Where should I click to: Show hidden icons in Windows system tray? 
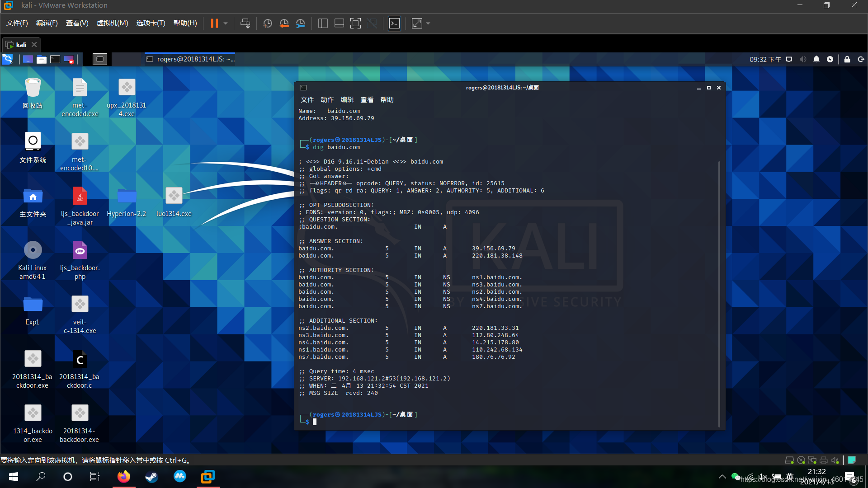click(x=722, y=477)
